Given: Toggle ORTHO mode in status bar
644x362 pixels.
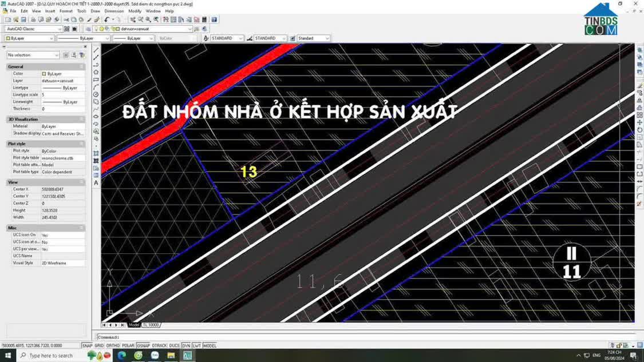Looking at the screenshot, I should pos(113,346).
